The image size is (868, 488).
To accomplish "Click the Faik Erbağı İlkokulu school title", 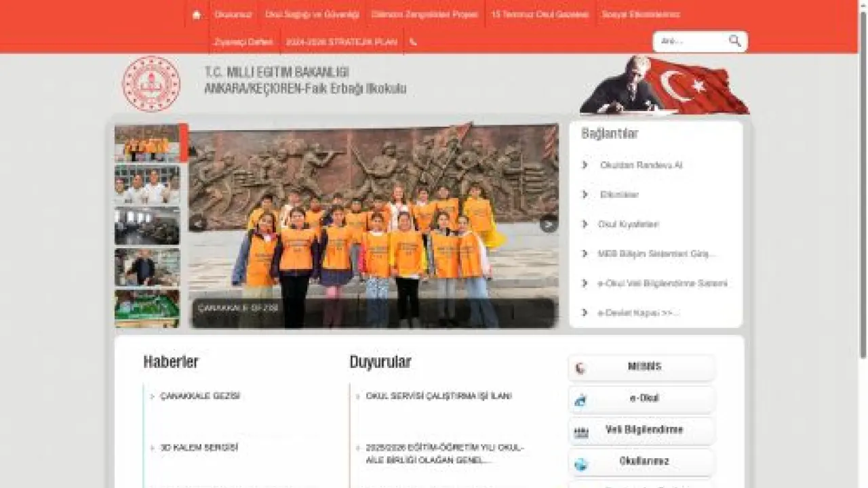I will (306, 89).
